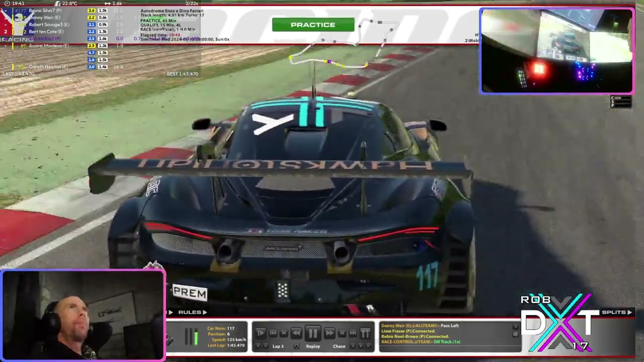Click the PREM badge on the car
644x362 pixels.
coord(190,293)
